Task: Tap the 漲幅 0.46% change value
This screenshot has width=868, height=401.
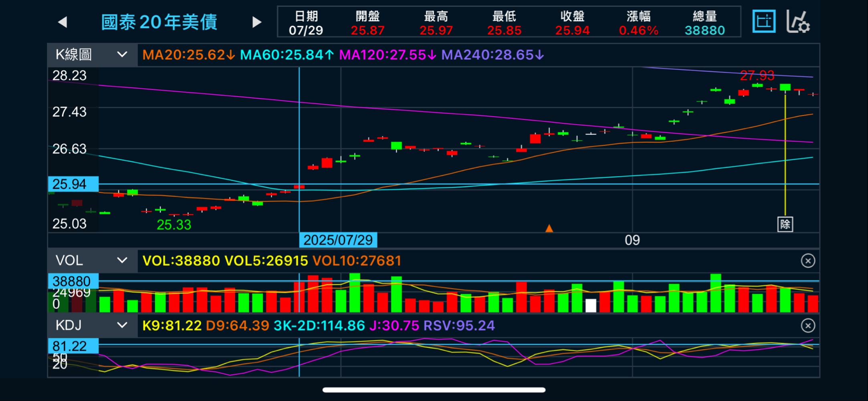Action: coord(638,23)
